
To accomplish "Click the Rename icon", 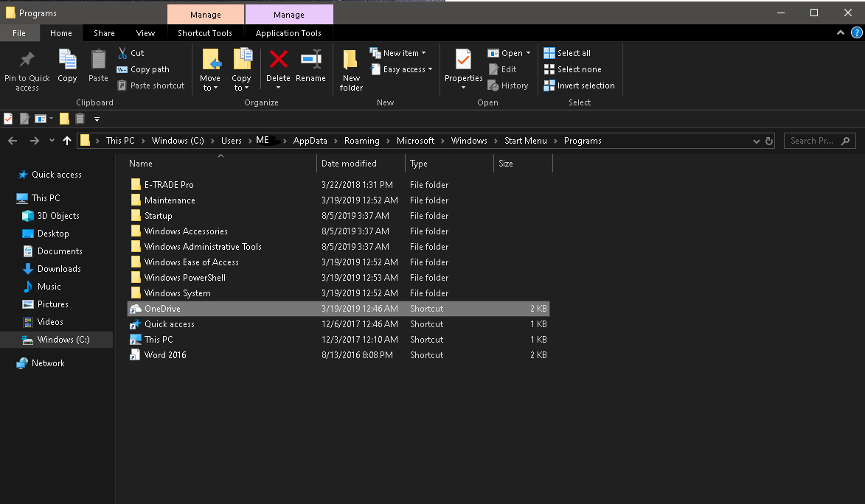I will [310, 59].
